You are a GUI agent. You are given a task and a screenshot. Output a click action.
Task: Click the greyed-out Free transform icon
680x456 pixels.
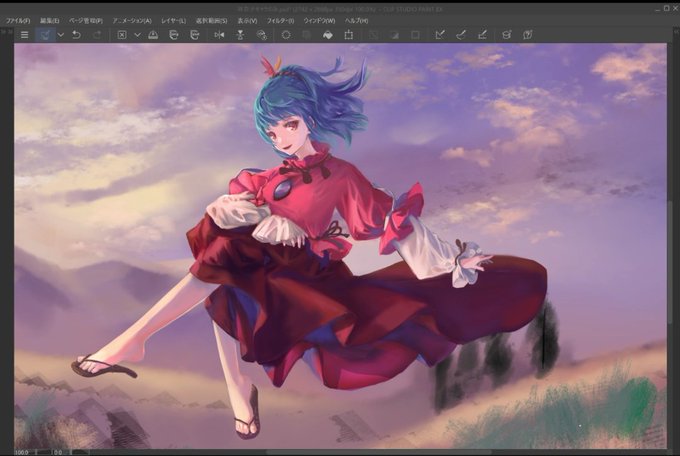pyautogui.click(x=394, y=35)
